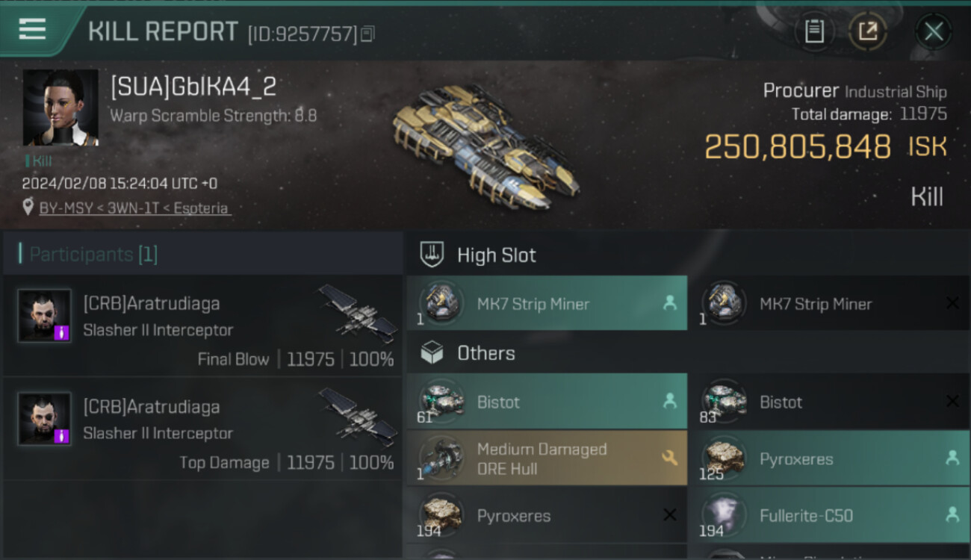Open Final Blow pilot Aratrudiaga portrait

click(45, 316)
